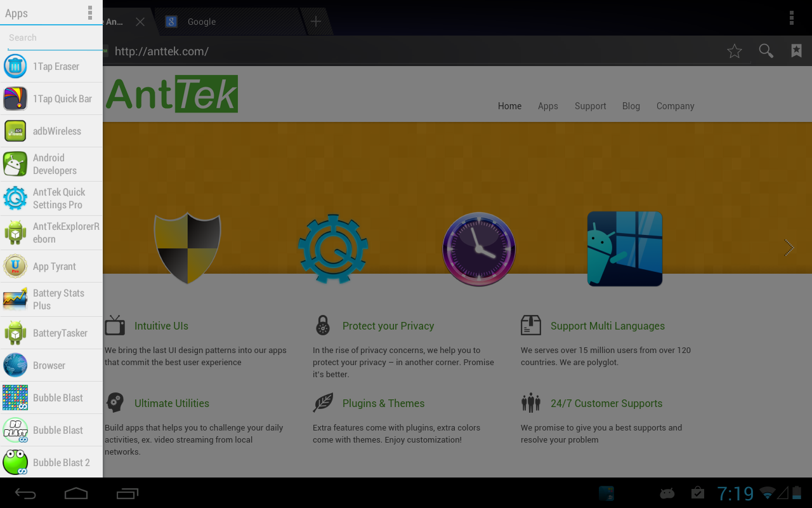The height and width of the screenshot is (508, 812).
Task: Open BatteryTasker from the sidebar
Action: tap(51, 332)
